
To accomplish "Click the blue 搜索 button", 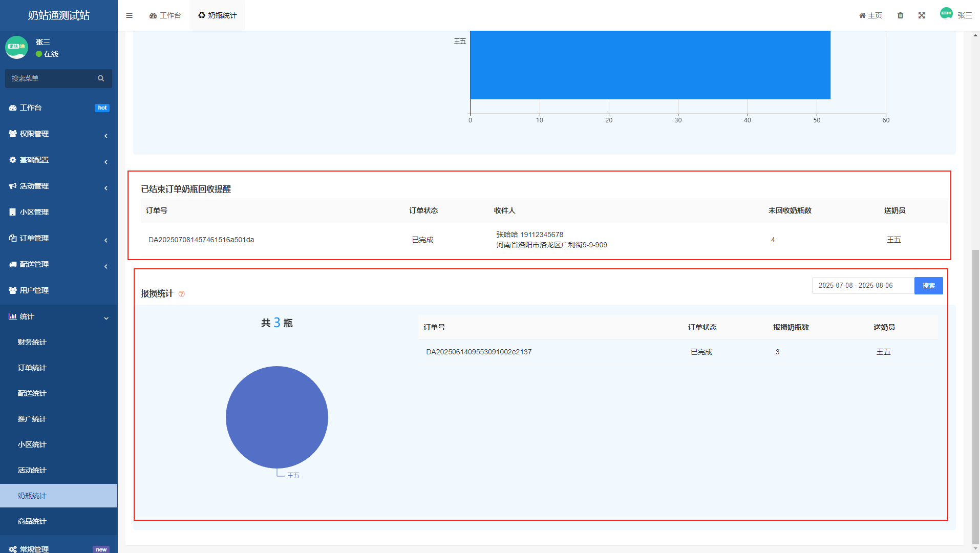I will [x=928, y=286].
